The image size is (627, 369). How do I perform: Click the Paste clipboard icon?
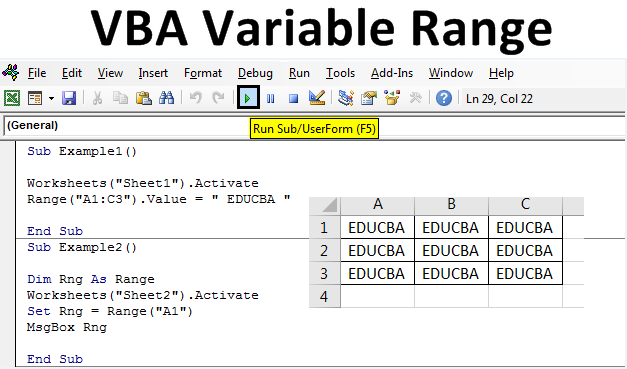[x=144, y=98]
